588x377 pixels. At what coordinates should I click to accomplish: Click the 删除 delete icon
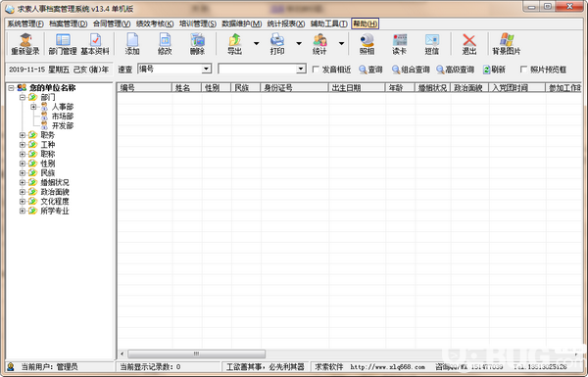pos(197,44)
